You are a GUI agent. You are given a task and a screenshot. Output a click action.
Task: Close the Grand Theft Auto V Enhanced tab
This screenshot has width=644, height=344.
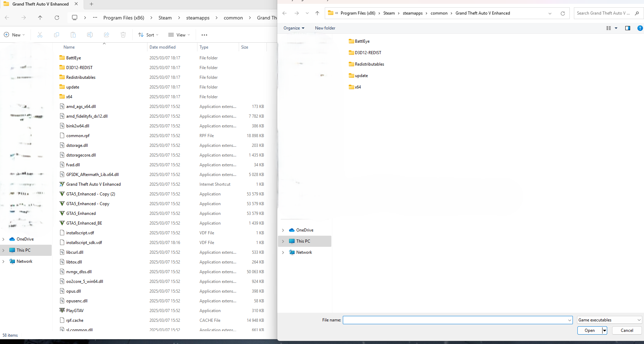point(76,4)
